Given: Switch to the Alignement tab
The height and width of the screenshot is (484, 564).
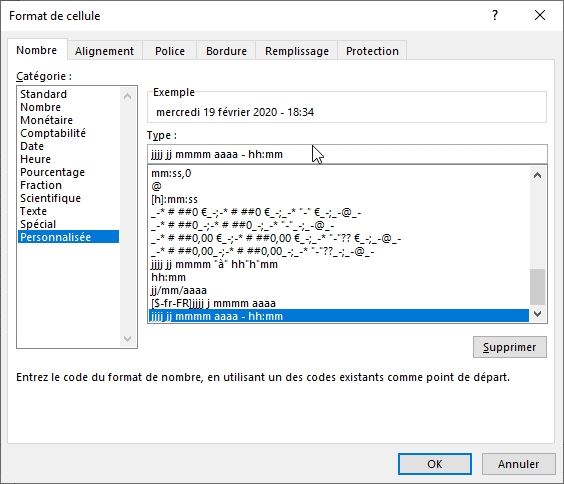Looking at the screenshot, I should click(104, 51).
